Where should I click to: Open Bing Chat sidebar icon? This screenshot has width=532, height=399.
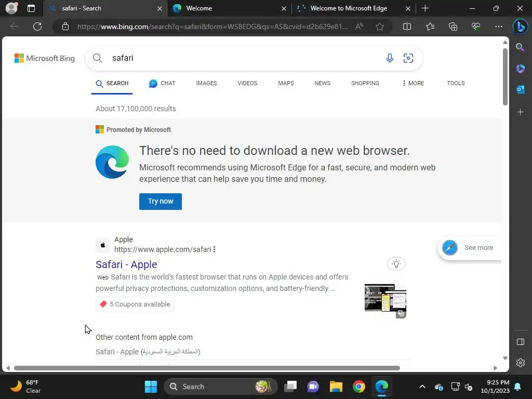(x=520, y=26)
